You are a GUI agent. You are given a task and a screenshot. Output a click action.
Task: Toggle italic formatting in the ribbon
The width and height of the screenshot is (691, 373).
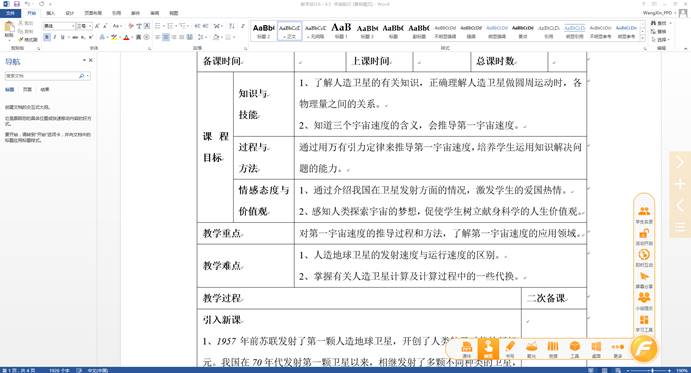pyautogui.click(x=55, y=37)
